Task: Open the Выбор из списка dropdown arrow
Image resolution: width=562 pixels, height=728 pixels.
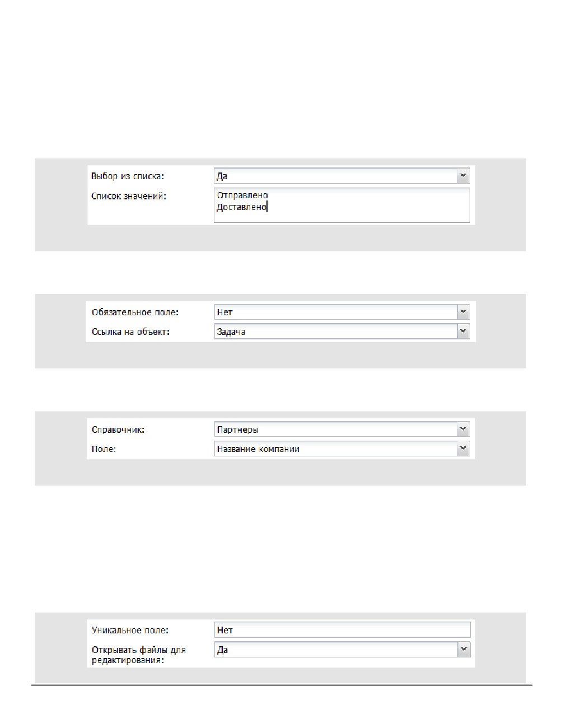Action: tap(463, 176)
